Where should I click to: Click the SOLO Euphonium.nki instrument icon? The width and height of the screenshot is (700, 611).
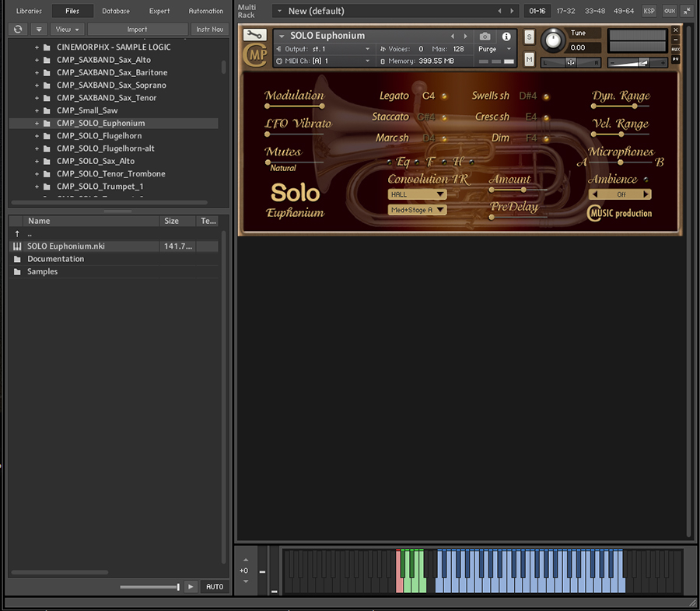17,246
